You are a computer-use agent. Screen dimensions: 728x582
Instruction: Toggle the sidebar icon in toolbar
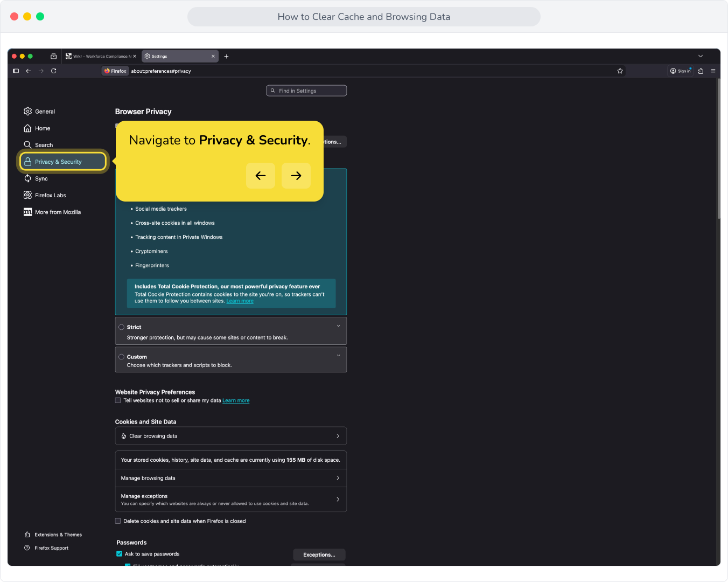tap(16, 71)
